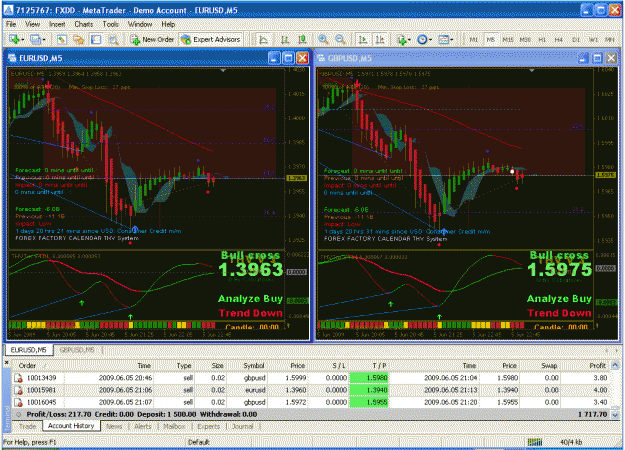Click order icon for row 10015981
Viewport: 625px width, 450px height.
point(18,390)
